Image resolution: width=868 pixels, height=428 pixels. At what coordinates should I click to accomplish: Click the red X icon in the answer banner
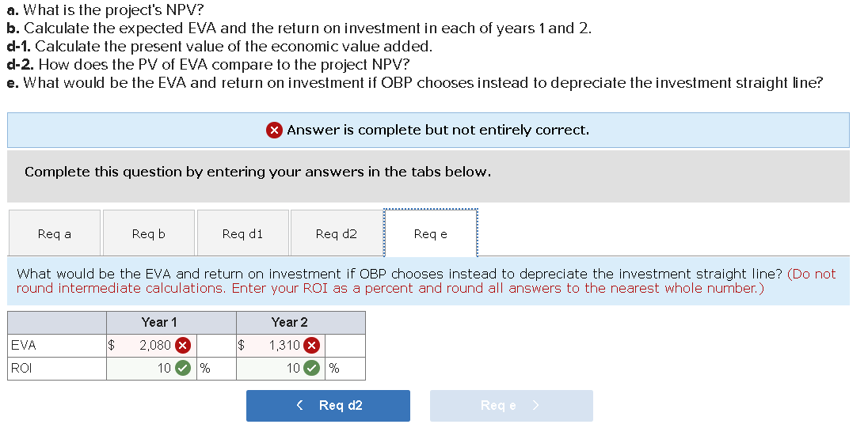[x=274, y=130]
